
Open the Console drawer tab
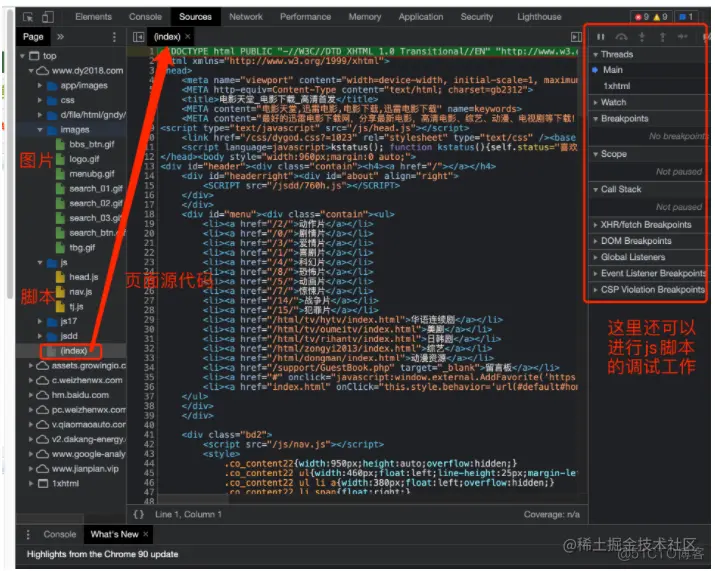[x=60, y=534]
